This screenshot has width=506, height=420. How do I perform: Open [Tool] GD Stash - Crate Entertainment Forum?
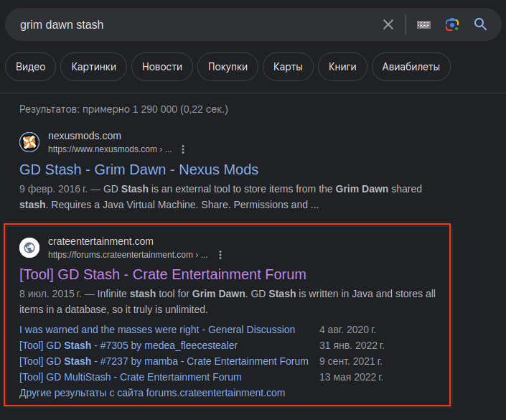163,274
